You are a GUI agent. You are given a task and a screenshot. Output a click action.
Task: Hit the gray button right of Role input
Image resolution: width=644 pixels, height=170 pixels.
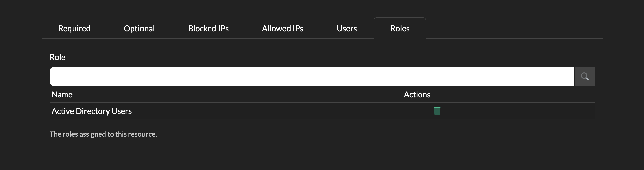tap(584, 76)
